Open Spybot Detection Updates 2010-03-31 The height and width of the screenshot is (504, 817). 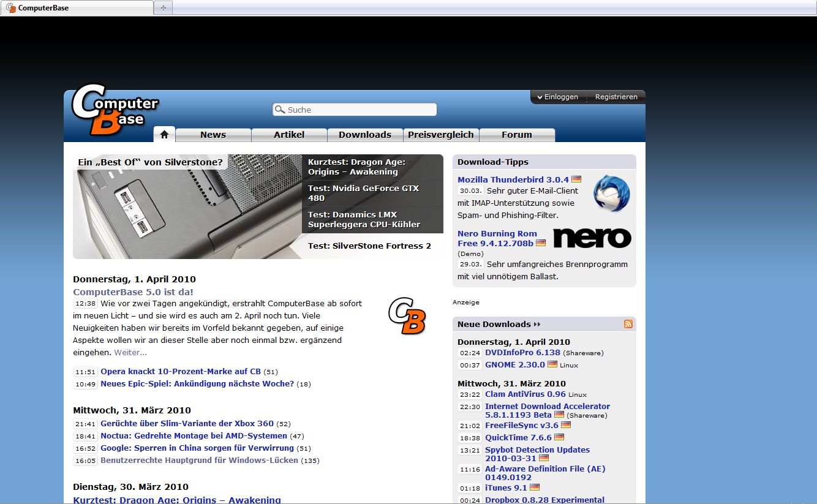click(x=537, y=454)
